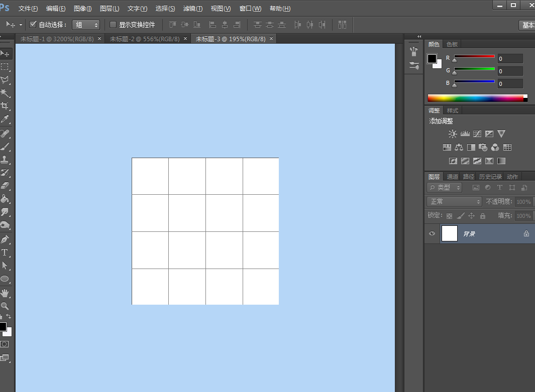This screenshot has width=535, height=392.
Task: Select the Rectangular Marquee tool
Action: 5,67
